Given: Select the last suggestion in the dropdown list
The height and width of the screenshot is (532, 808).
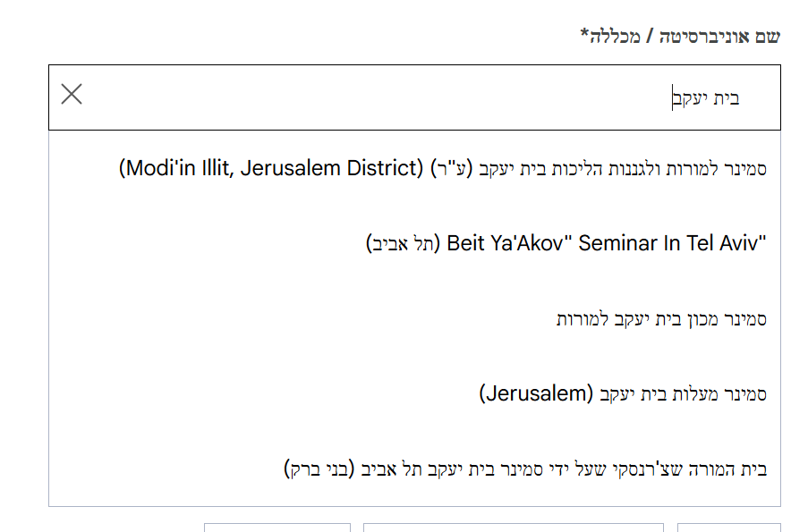Looking at the screenshot, I should coord(525,469).
